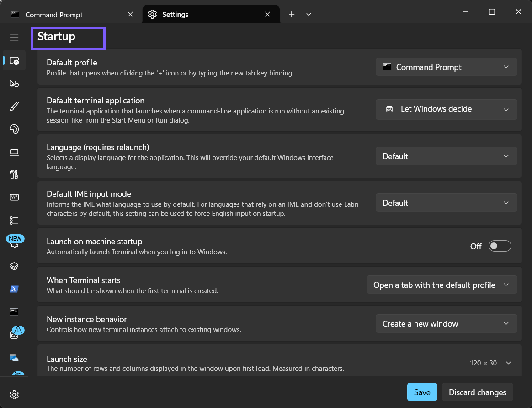This screenshot has height=408, width=532.
Task: Click the Save button
Action: coord(422,392)
